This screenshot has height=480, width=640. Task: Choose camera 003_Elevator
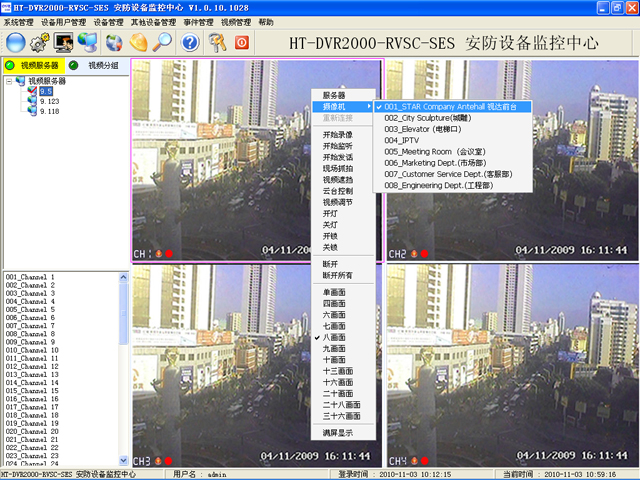[452, 129]
